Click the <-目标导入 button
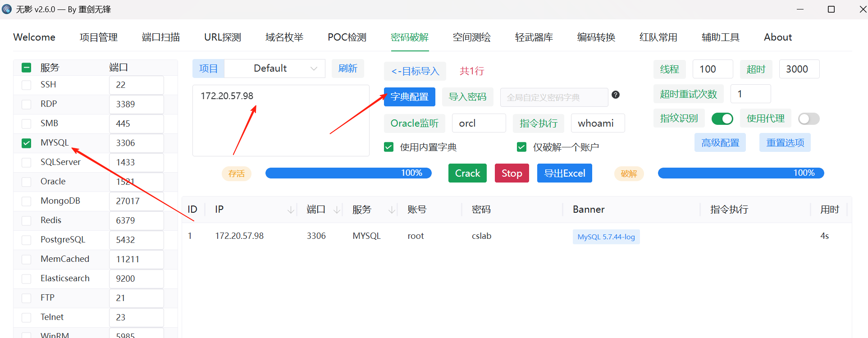Image resolution: width=868 pixels, height=338 pixels. click(x=415, y=71)
